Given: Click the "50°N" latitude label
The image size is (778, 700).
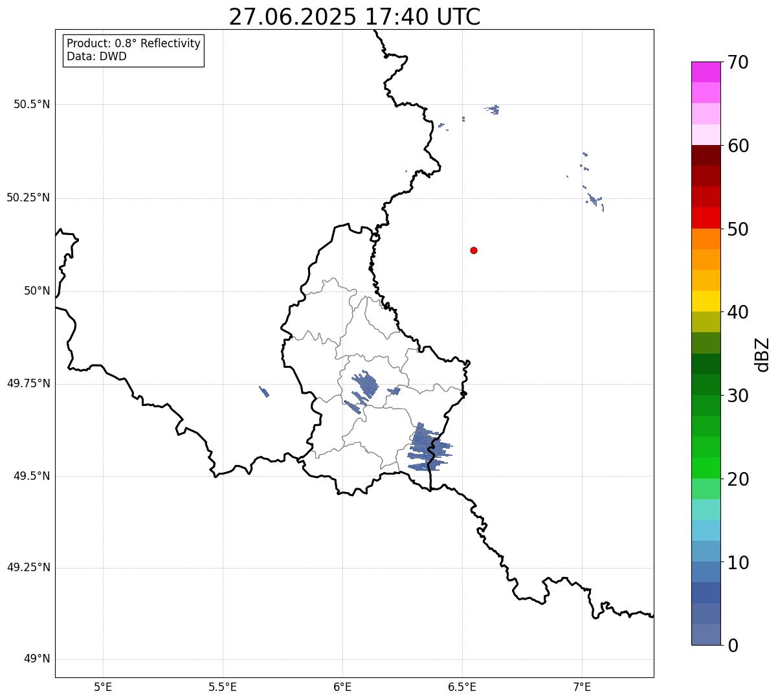Looking at the screenshot, I should click(37, 291).
